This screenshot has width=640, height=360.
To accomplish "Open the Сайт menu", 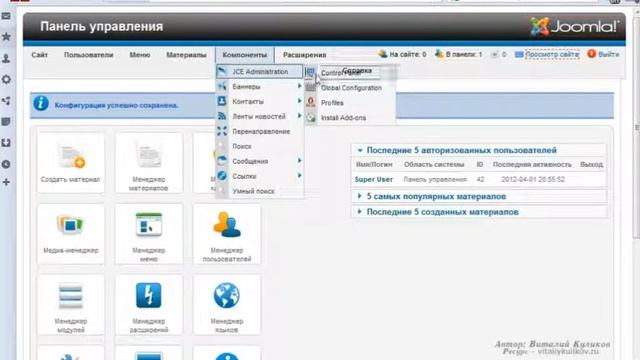I will coord(40,55).
